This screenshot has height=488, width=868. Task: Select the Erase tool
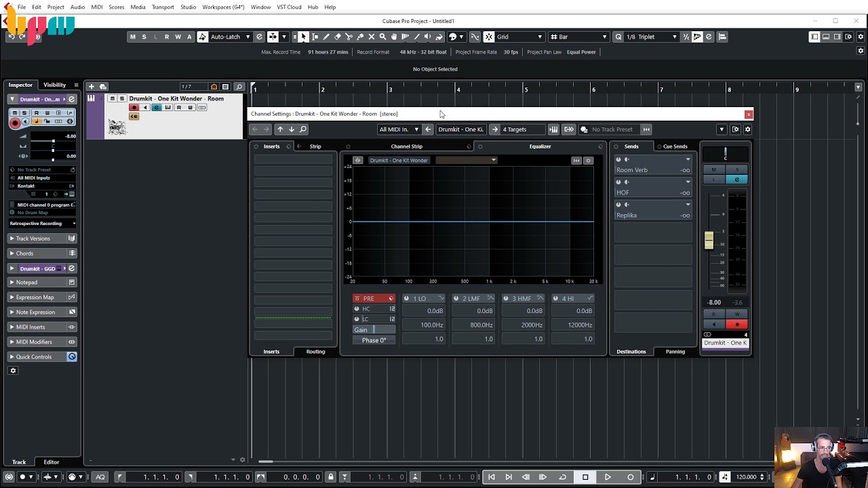click(x=338, y=37)
